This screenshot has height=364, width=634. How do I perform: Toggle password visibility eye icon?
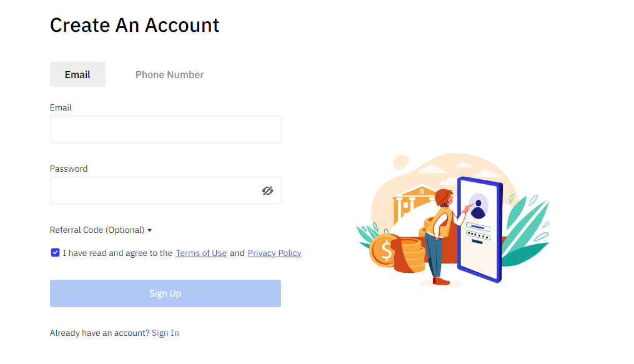pyautogui.click(x=267, y=190)
